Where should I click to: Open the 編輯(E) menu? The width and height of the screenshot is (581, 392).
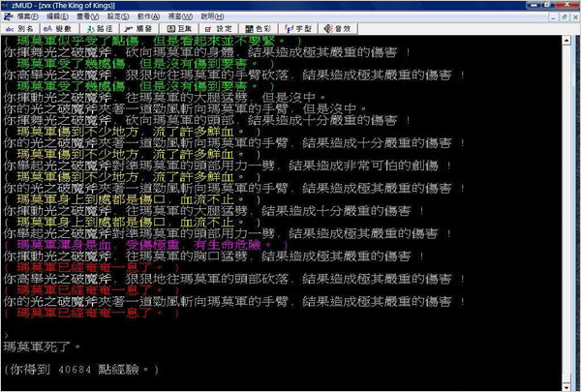(x=57, y=16)
